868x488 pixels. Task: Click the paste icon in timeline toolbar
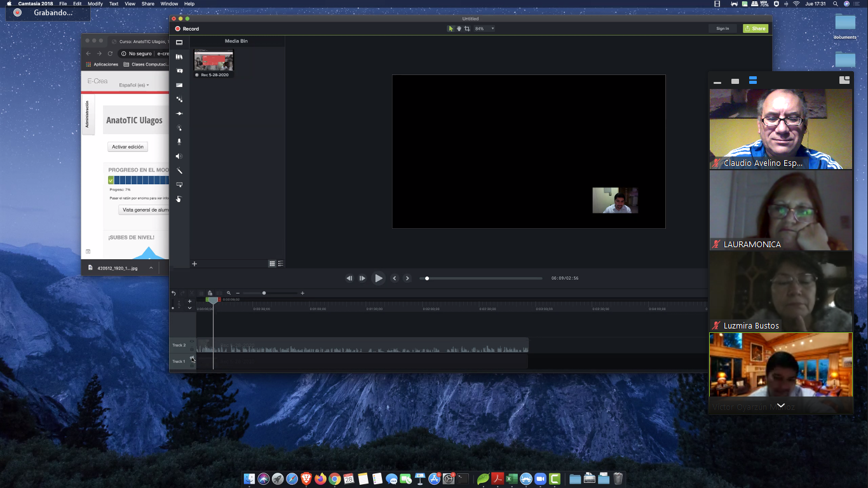pos(210,293)
